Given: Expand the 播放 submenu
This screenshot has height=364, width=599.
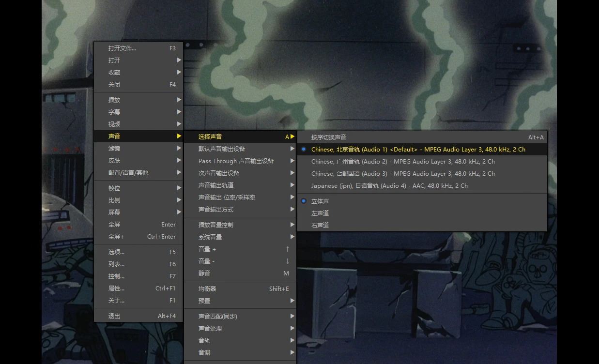Looking at the screenshot, I should click(138, 100).
